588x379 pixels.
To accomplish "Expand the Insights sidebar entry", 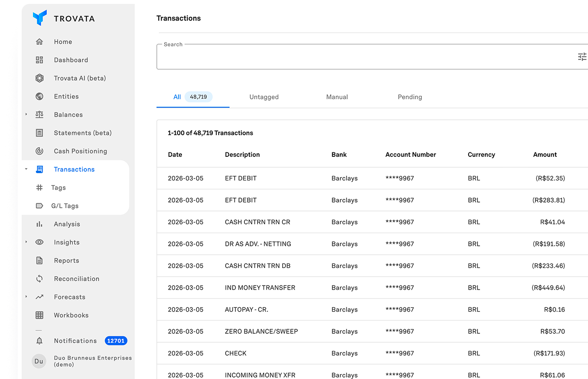I will (26, 242).
